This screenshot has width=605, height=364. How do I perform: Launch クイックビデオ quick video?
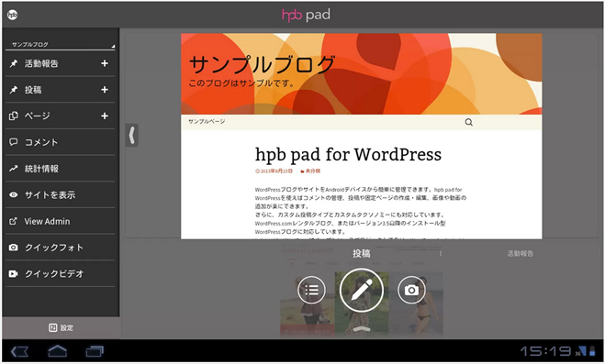click(x=61, y=273)
